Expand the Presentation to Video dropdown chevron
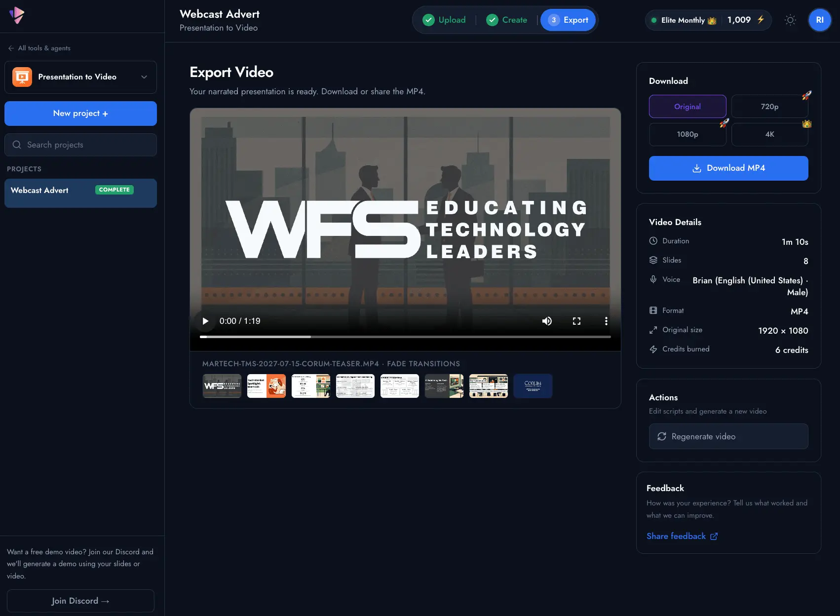The height and width of the screenshot is (616, 840). 144,77
